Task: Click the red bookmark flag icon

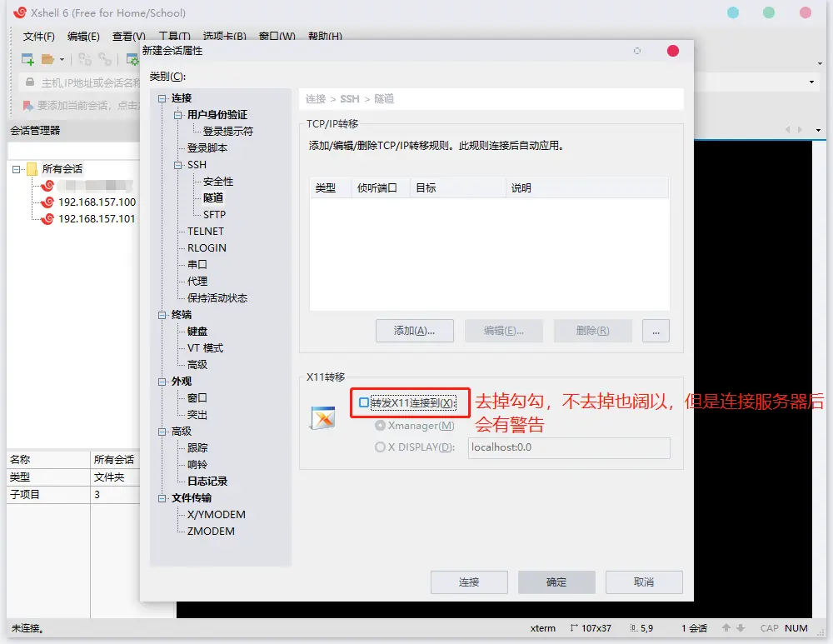Action: pyautogui.click(x=27, y=105)
